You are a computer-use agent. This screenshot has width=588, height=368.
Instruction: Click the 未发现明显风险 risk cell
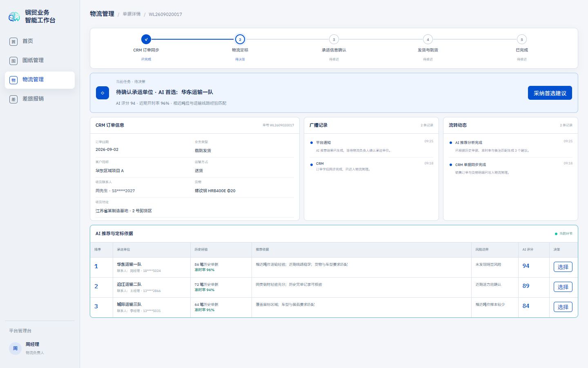point(488,265)
